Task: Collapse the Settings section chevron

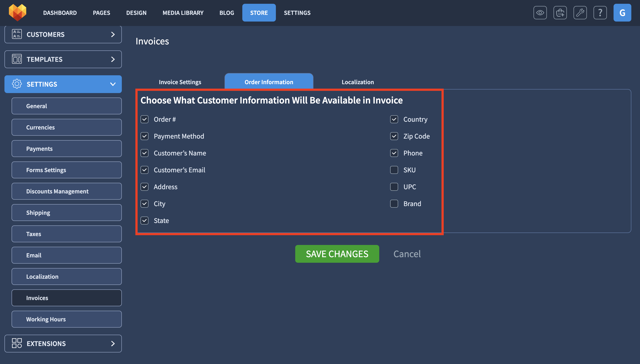Action: [x=113, y=84]
